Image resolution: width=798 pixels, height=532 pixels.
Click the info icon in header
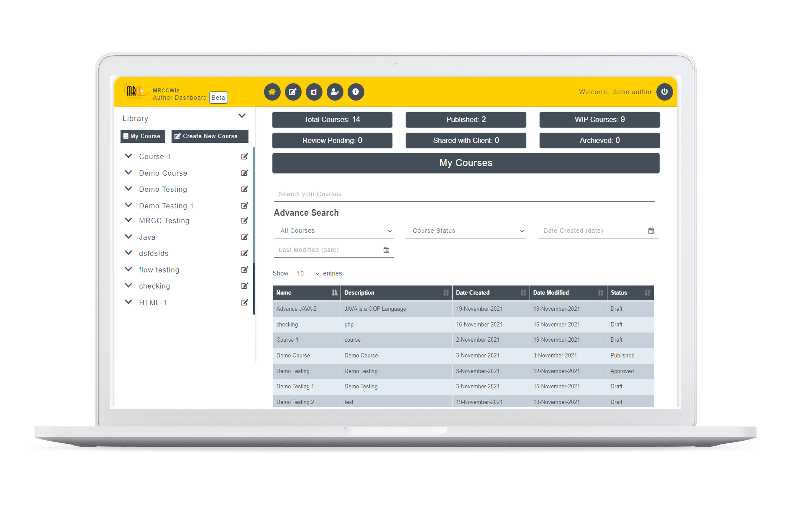click(x=356, y=92)
